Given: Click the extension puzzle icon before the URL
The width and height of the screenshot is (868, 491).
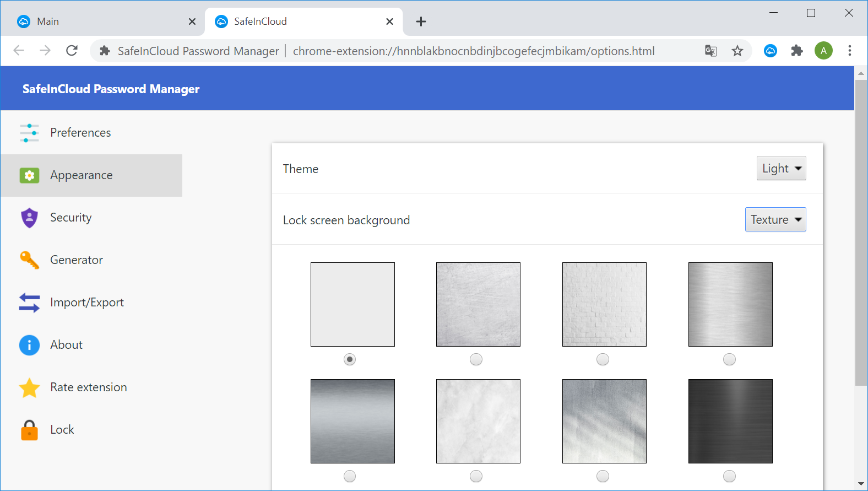Looking at the screenshot, I should (105, 51).
